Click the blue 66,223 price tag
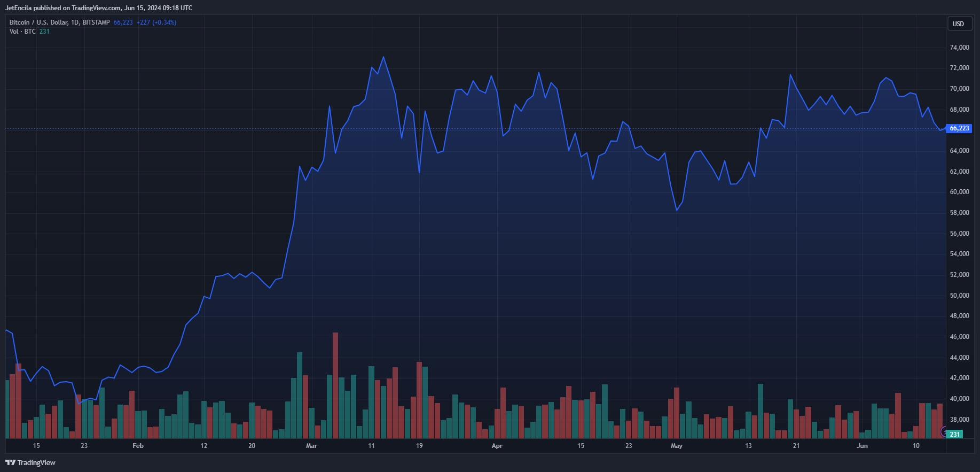This screenshot has height=472, width=980. pyautogui.click(x=959, y=128)
